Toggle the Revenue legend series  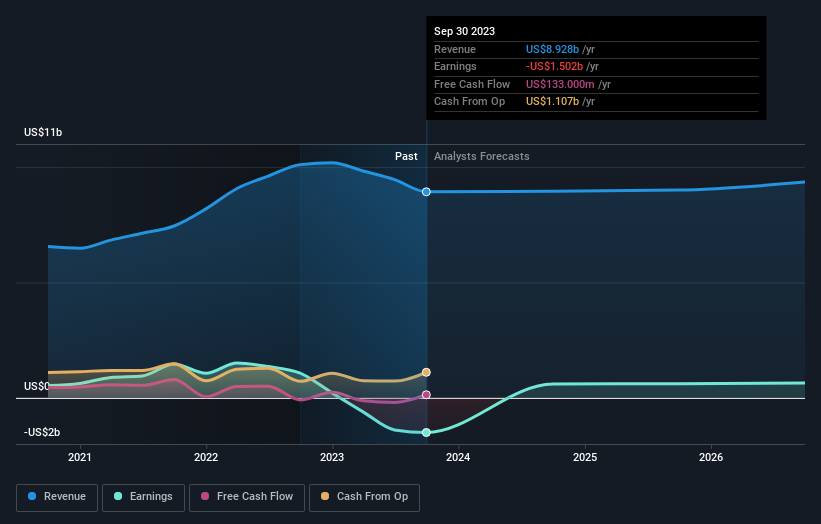pyautogui.click(x=57, y=497)
